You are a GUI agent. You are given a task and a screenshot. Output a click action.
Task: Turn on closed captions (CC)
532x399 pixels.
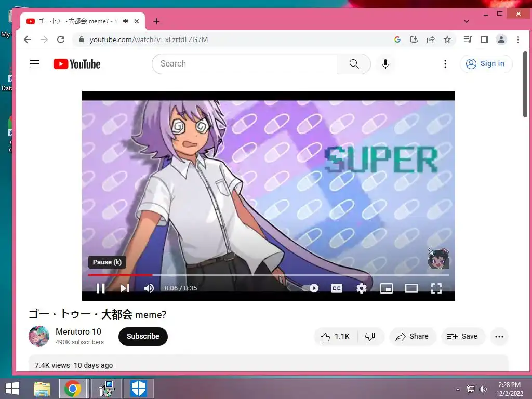click(337, 288)
